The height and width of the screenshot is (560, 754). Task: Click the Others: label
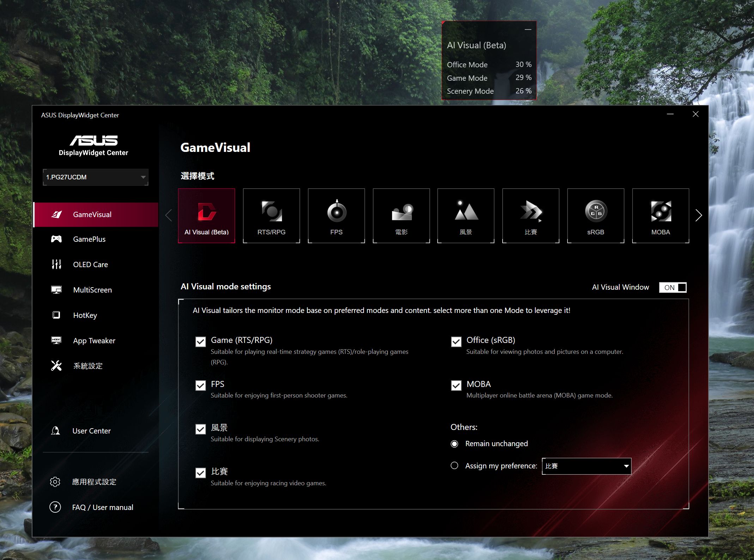(x=464, y=427)
